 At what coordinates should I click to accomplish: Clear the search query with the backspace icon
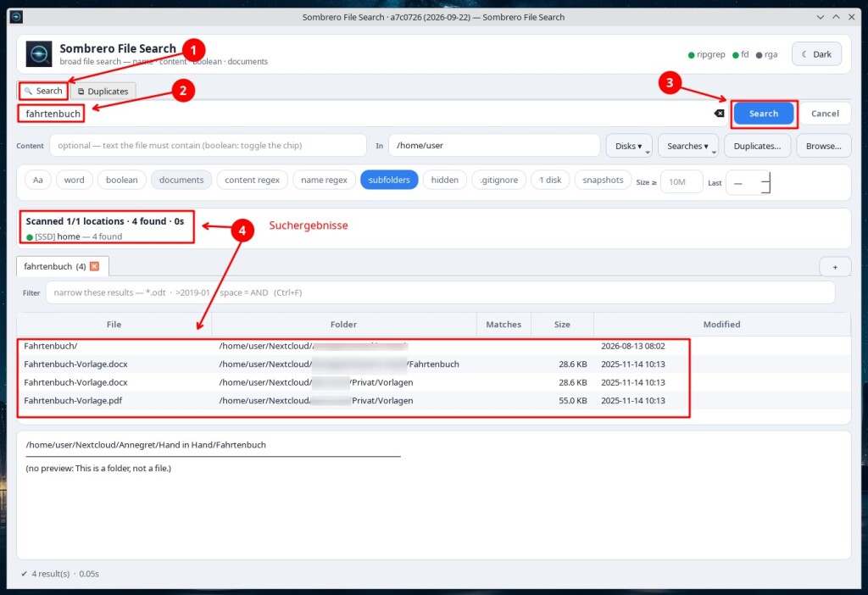[x=719, y=113]
